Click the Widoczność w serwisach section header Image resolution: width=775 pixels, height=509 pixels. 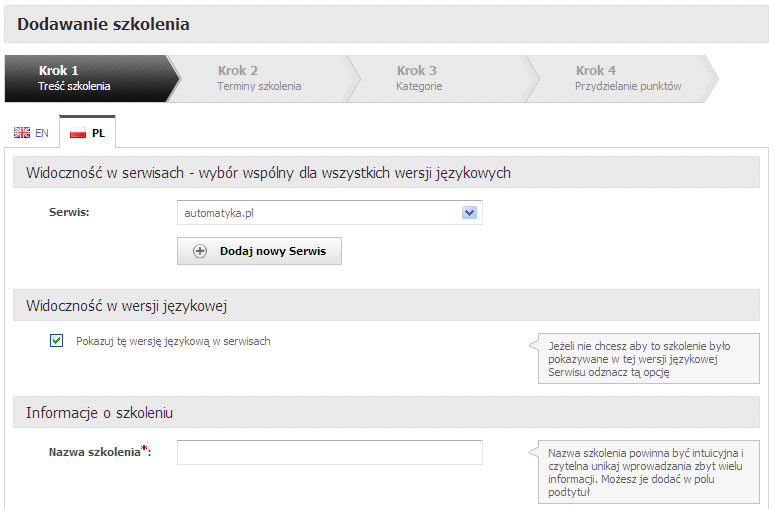[386, 172]
